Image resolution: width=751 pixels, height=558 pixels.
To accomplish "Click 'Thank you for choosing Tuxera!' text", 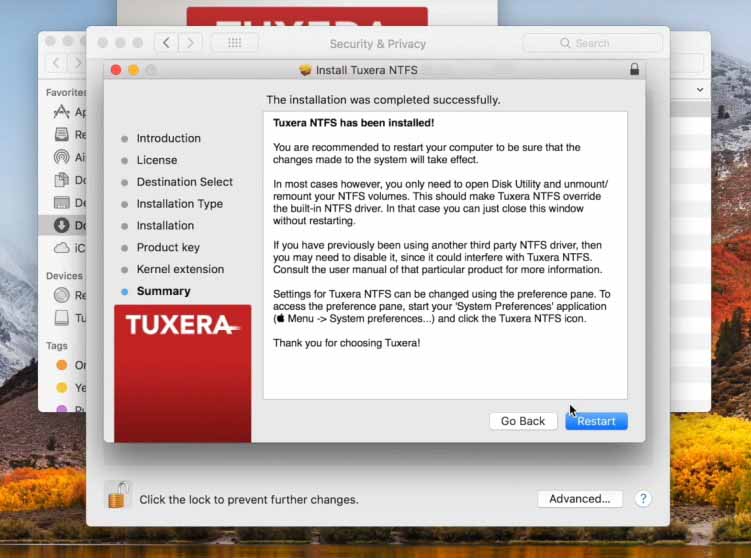I will pyautogui.click(x=346, y=343).
